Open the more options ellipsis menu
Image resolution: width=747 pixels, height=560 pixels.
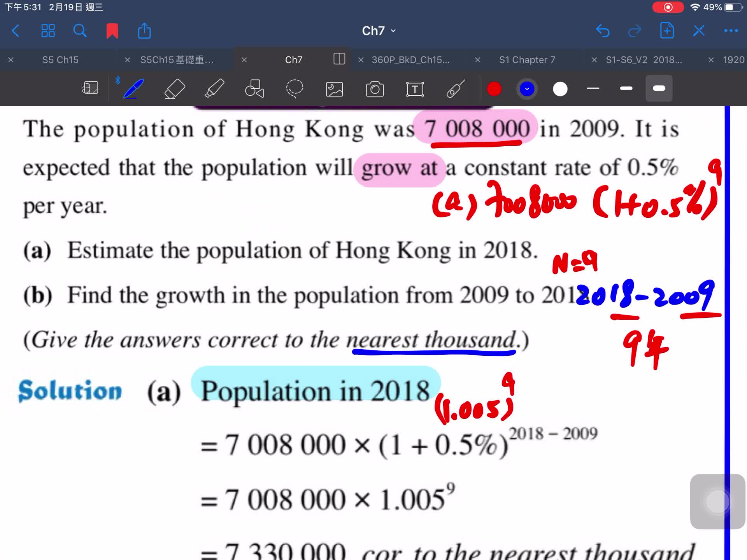731,30
